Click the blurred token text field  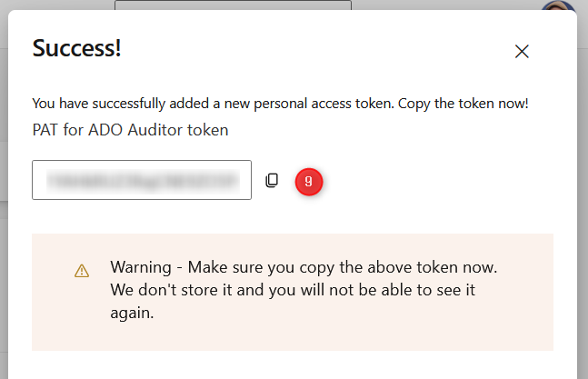pyautogui.click(x=142, y=180)
